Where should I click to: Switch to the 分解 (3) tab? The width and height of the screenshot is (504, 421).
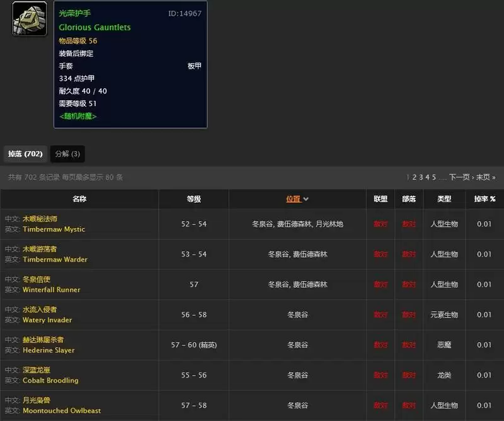[x=67, y=154]
